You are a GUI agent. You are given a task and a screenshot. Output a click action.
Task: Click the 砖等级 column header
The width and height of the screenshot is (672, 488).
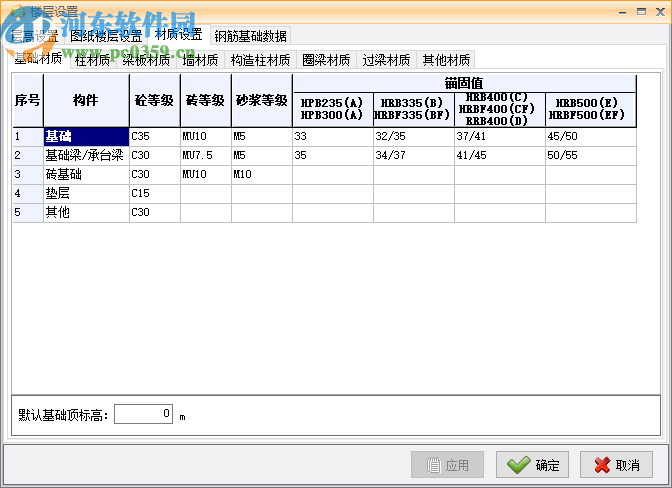[x=206, y=100]
